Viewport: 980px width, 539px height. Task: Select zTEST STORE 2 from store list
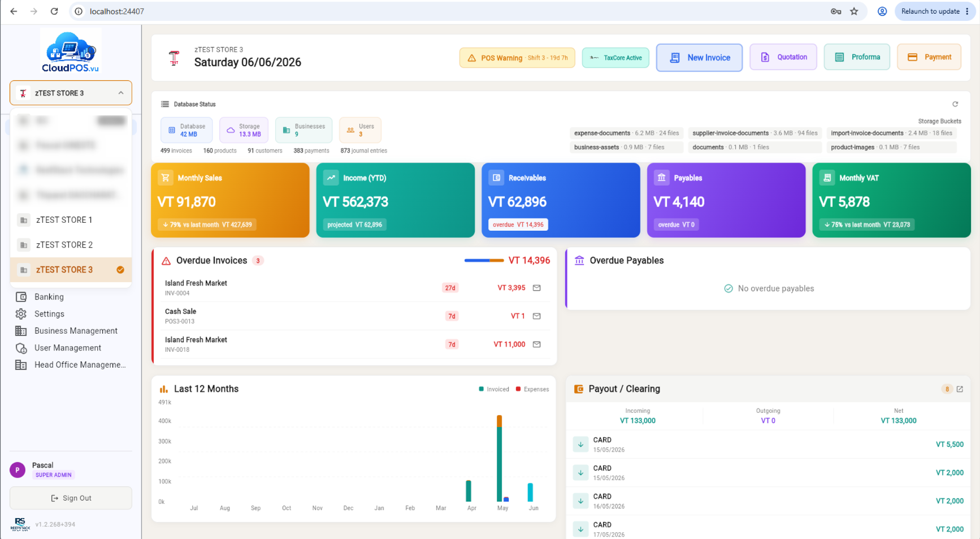pyautogui.click(x=71, y=245)
